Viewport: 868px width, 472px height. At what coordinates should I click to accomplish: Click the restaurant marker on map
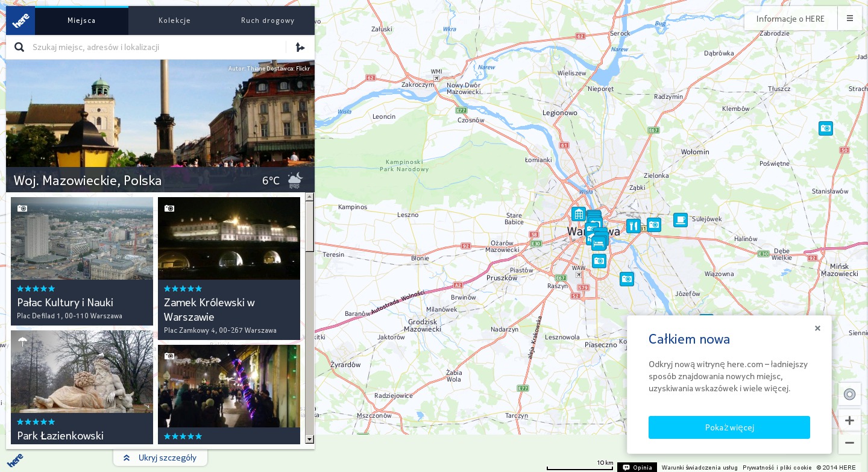click(633, 226)
